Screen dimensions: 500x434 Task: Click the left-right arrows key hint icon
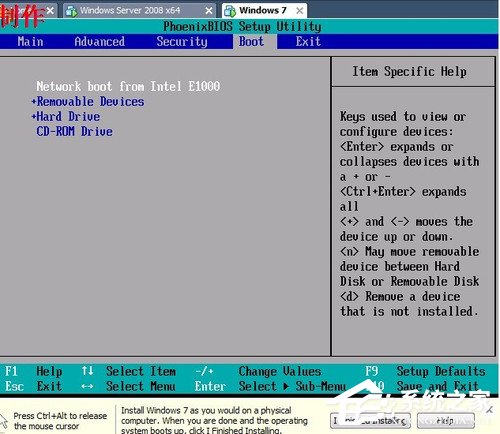(x=87, y=386)
